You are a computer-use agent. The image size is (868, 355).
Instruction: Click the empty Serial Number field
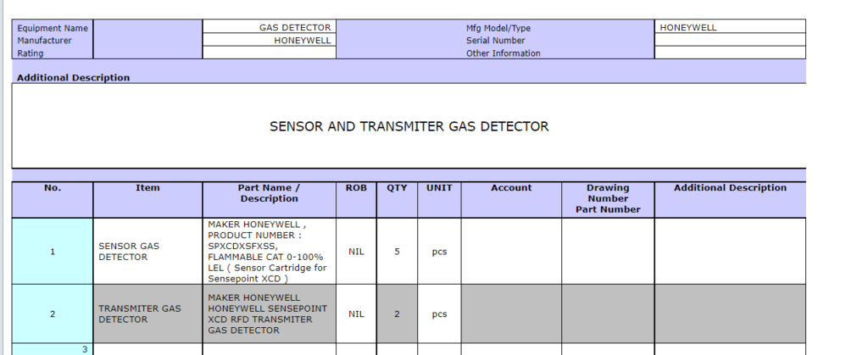(x=729, y=40)
